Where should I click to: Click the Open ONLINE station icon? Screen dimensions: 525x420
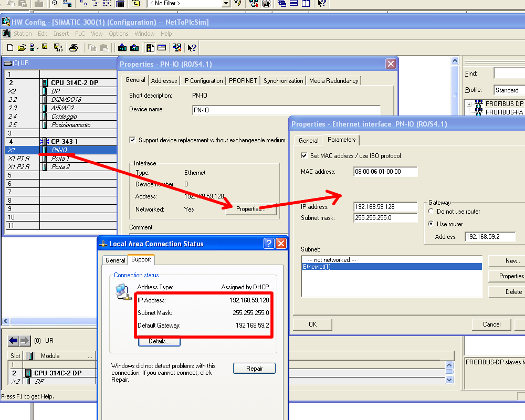34,48
